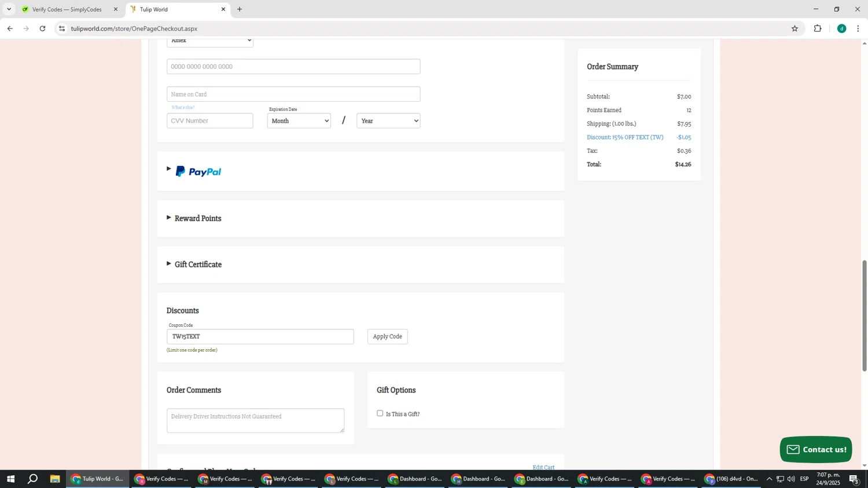868x488 pixels.
Task: Click the Discounts section heading
Action: point(183,311)
